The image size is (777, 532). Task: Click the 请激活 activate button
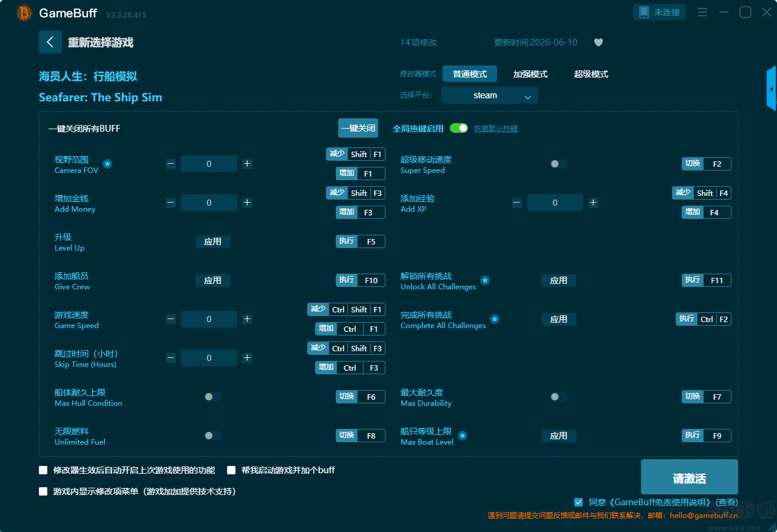[690, 477]
